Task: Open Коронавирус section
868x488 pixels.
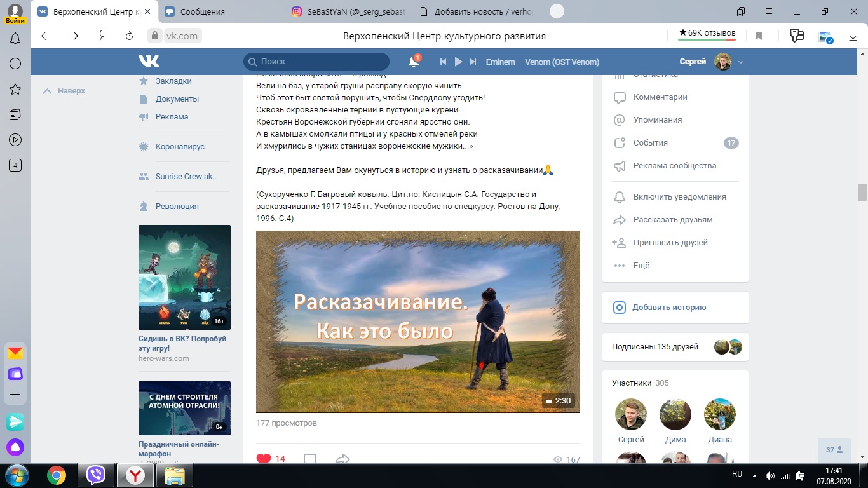Action: (180, 147)
